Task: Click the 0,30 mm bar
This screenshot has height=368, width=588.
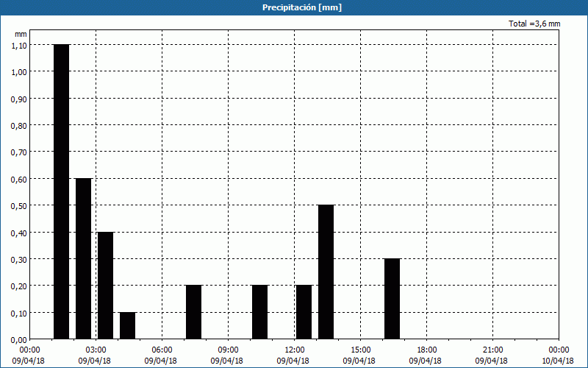Action: pos(392,299)
